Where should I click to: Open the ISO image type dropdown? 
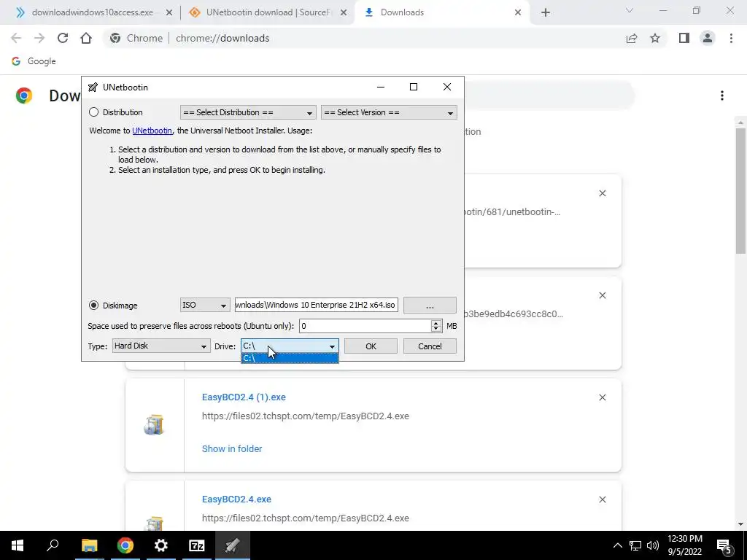point(205,306)
